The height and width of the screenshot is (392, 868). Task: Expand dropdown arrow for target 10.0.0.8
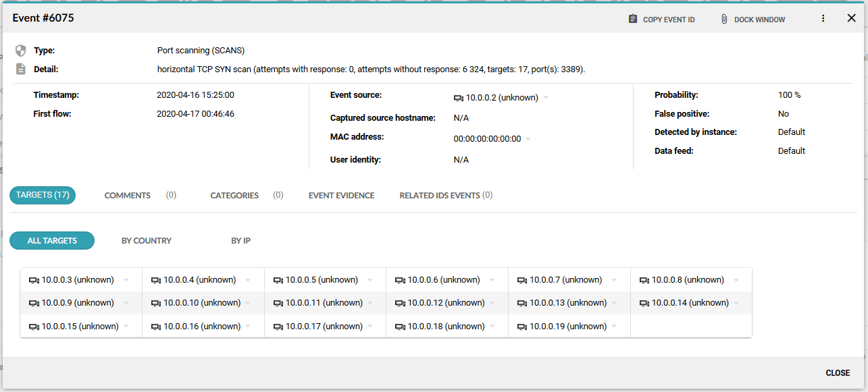pos(736,280)
